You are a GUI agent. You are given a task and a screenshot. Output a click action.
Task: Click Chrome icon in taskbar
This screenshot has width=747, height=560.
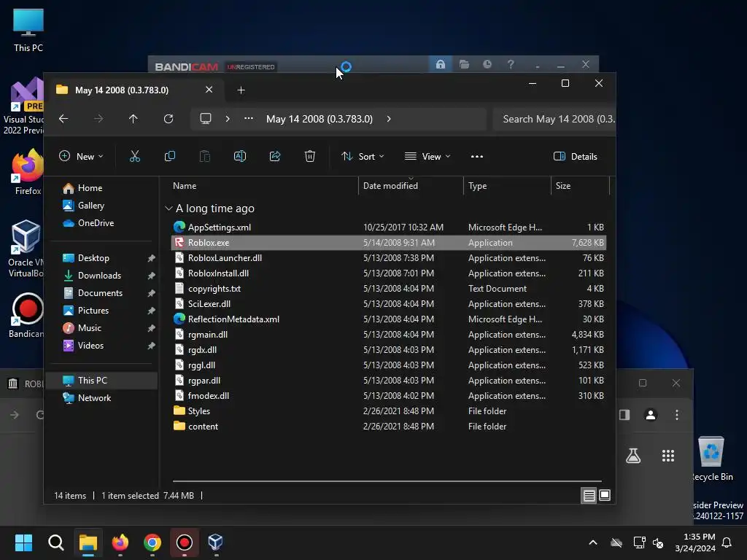(152, 542)
